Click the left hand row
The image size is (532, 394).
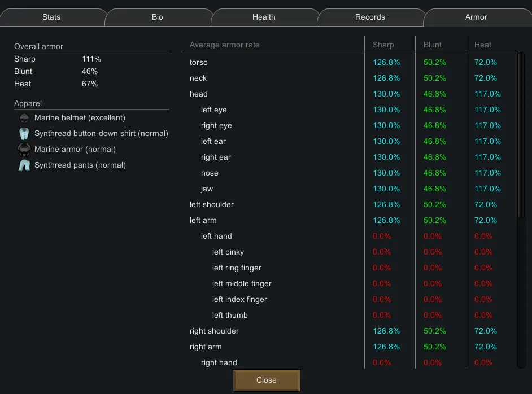(216, 237)
